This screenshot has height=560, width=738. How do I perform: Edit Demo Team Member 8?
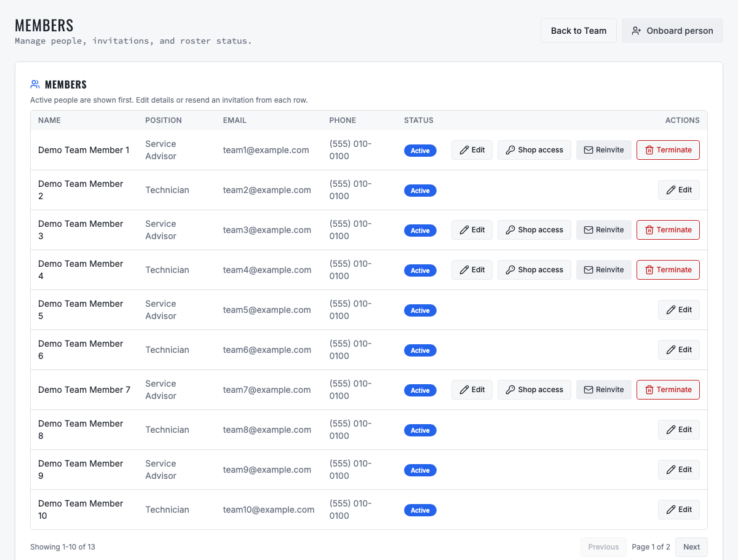click(679, 430)
